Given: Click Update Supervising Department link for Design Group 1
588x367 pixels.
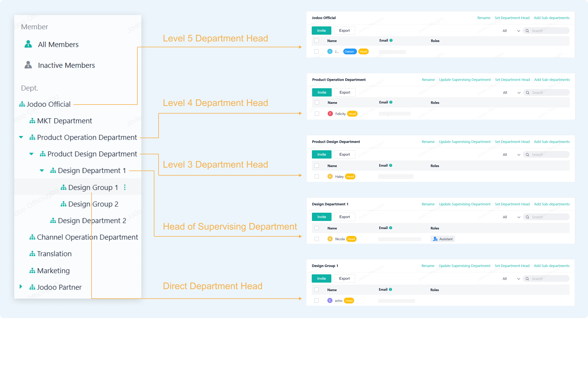Looking at the screenshot, I should (x=464, y=266).
